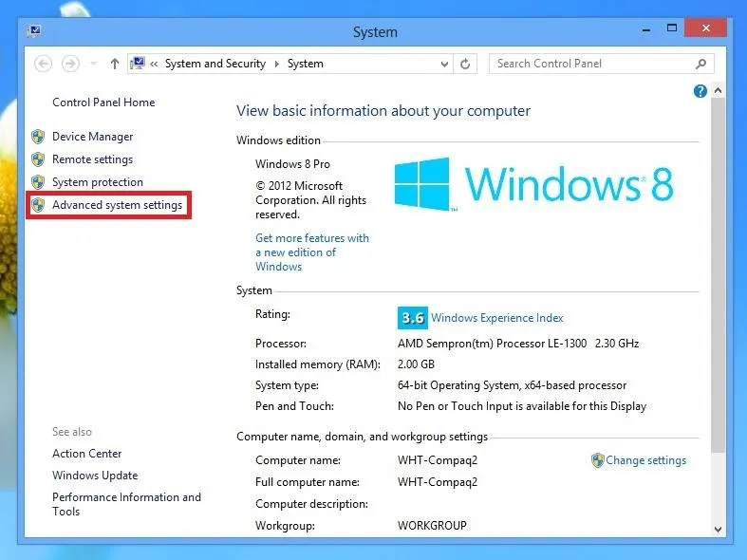
Task: Click the vertical scrollbar thumb
Action: click(x=718, y=274)
